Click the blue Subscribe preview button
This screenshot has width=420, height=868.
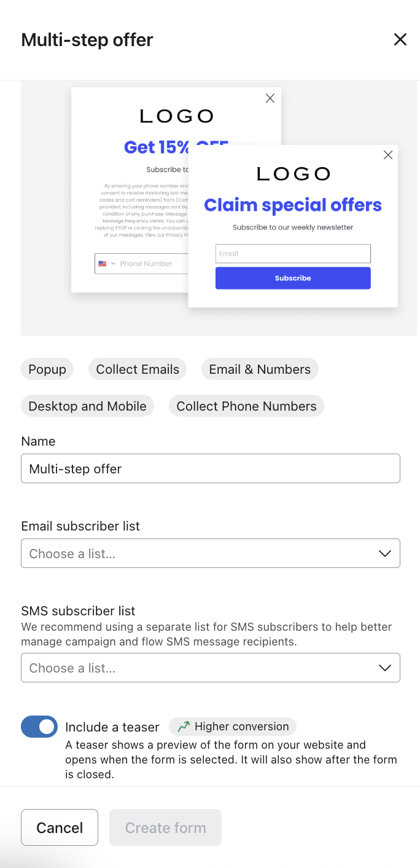293,278
